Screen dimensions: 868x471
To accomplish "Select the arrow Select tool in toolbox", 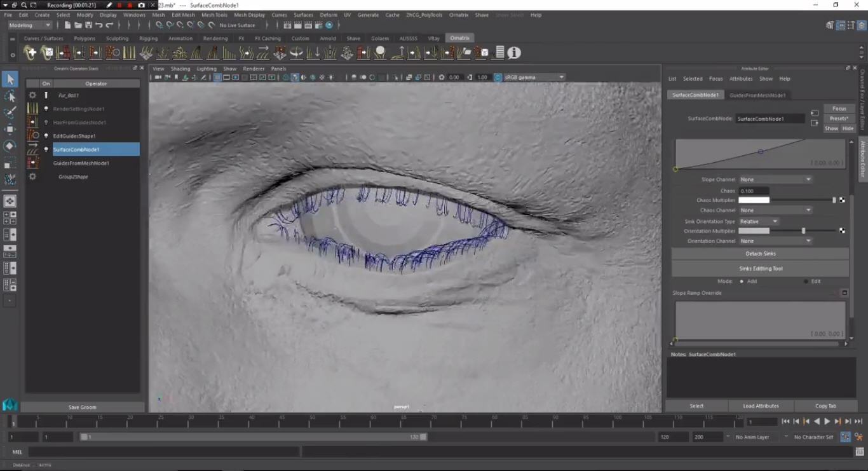I will (x=10, y=79).
